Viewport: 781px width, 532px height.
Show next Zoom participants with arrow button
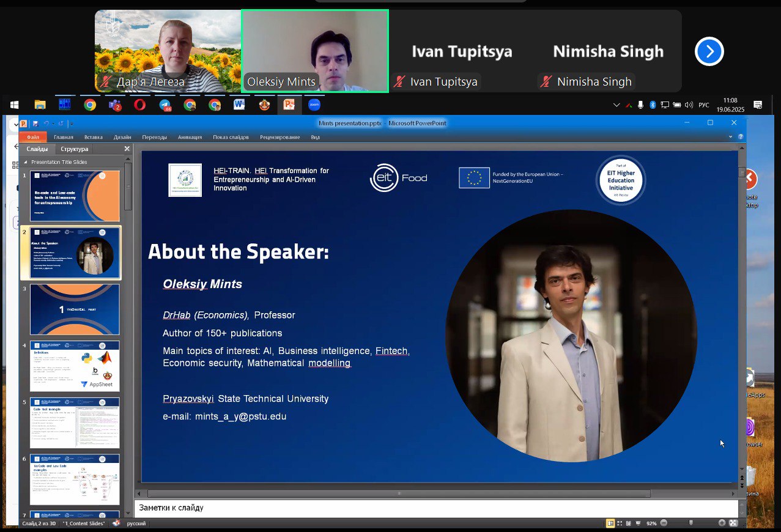[x=709, y=51]
